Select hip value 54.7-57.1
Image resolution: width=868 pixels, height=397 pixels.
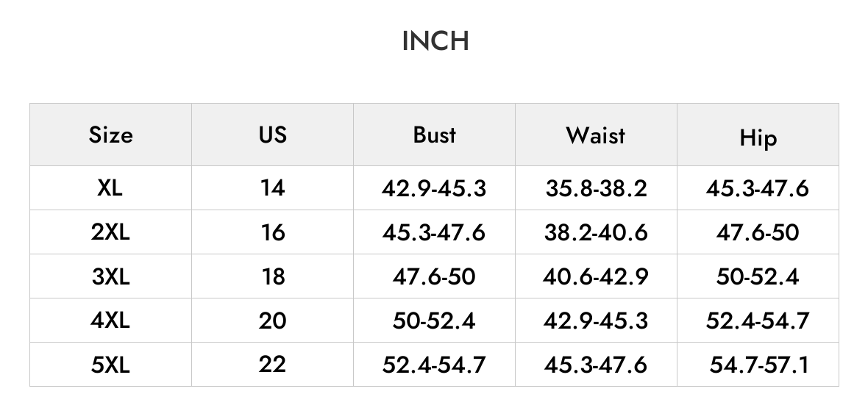tap(757, 365)
